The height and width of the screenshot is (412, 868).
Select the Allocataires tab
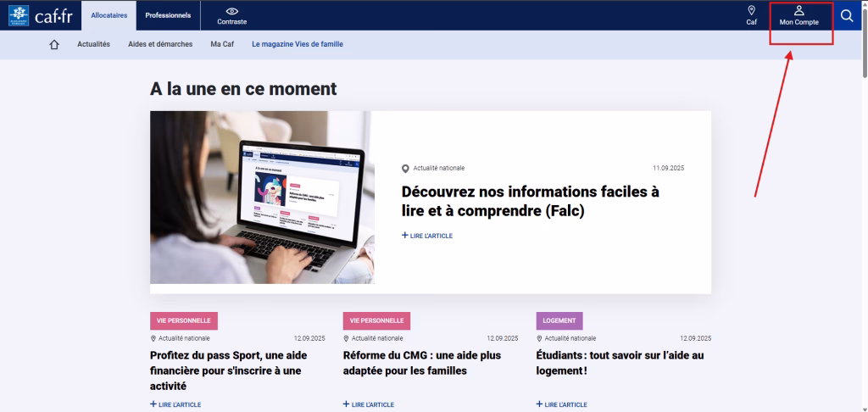point(108,15)
